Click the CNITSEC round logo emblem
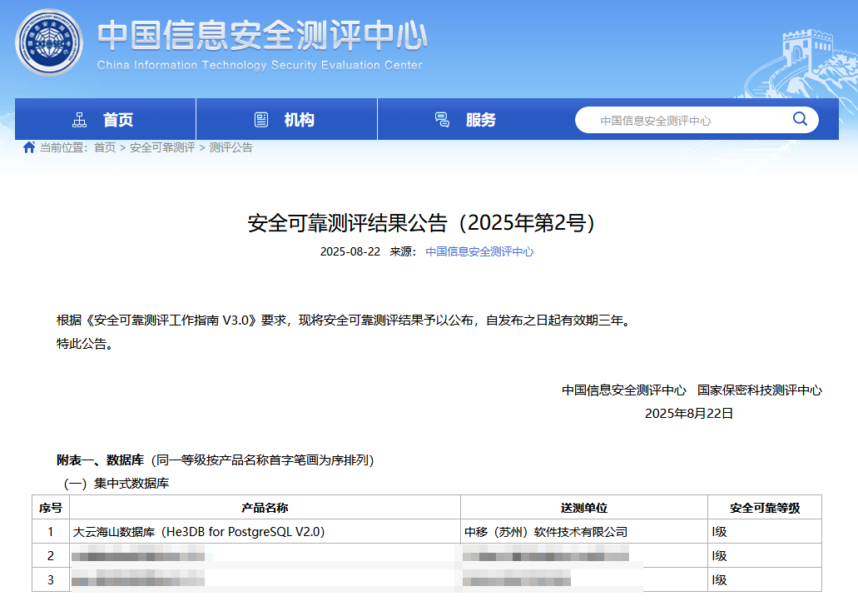Viewport: 858px width, 616px height. [x=49, y=42]
